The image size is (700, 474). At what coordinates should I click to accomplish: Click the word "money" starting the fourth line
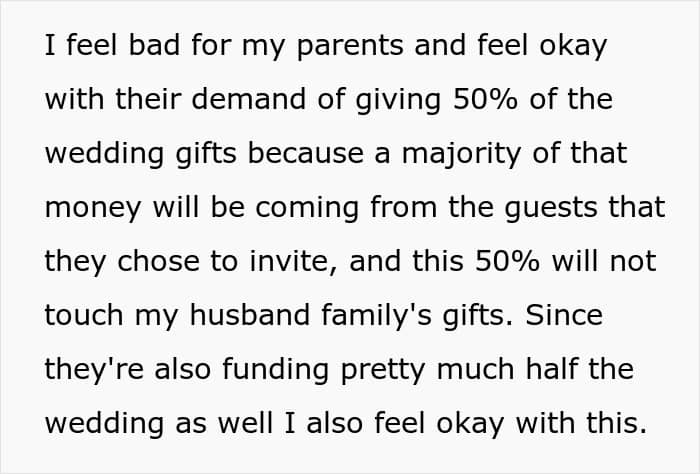(x=90, y=208)
